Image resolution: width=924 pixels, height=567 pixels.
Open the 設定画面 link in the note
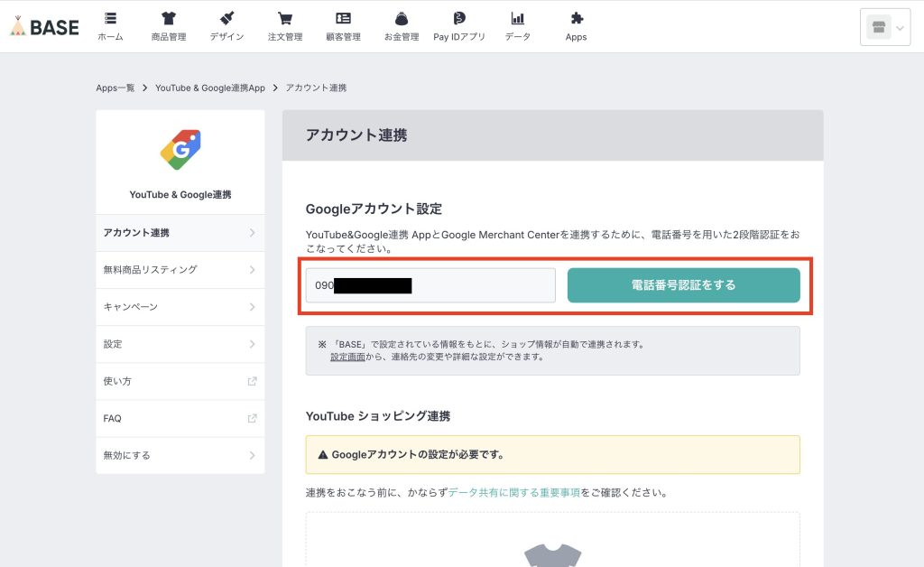coord(347,357)
